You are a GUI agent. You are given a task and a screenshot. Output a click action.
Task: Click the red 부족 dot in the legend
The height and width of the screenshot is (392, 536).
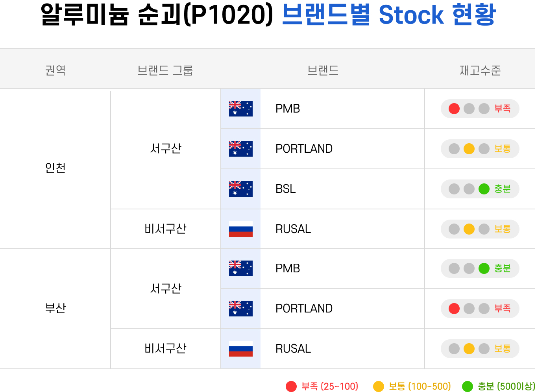[291, 386]
